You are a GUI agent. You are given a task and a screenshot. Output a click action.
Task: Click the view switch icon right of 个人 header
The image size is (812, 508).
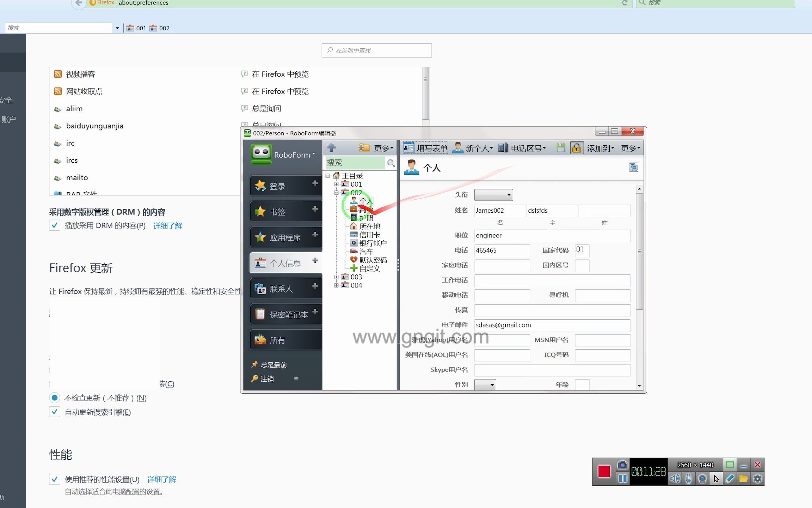point(633,167)
